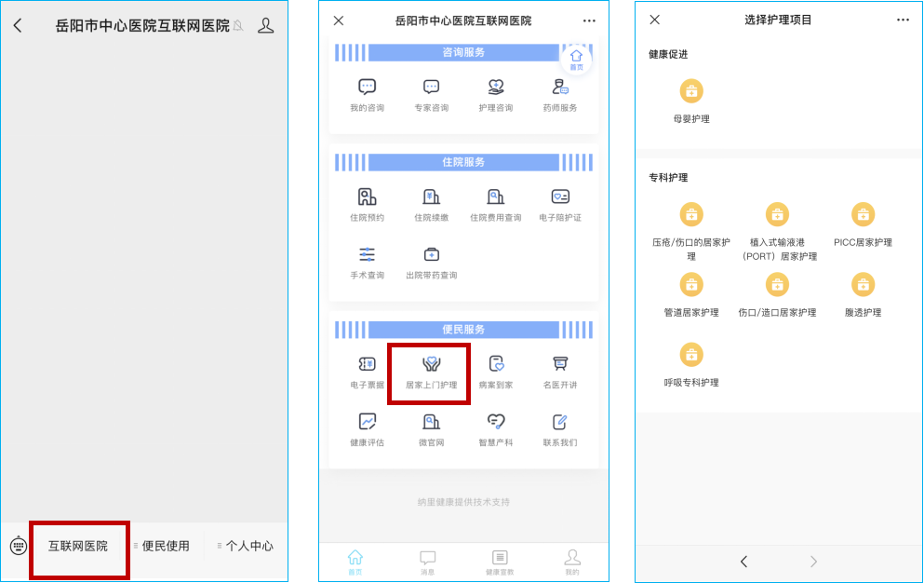Switch to 消息 messages tab
This screenshot has width=924, height=583.
[427, 563]
